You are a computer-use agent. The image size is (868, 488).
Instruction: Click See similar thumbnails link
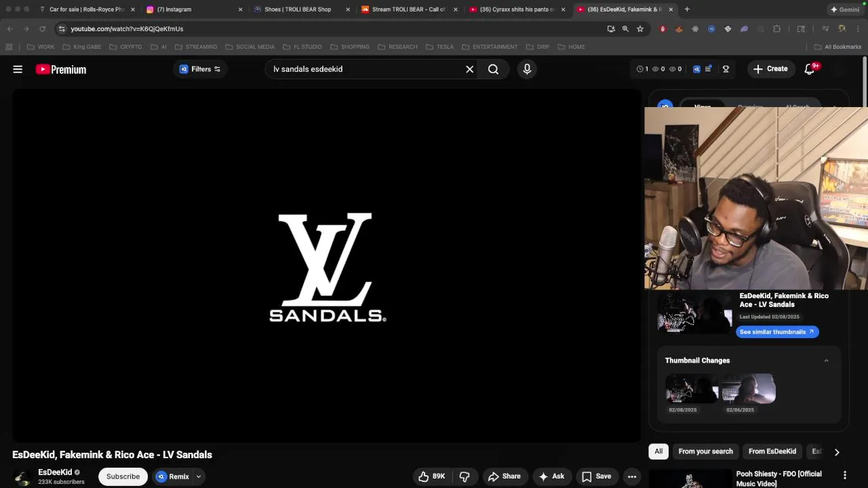[x=777, y=332]
